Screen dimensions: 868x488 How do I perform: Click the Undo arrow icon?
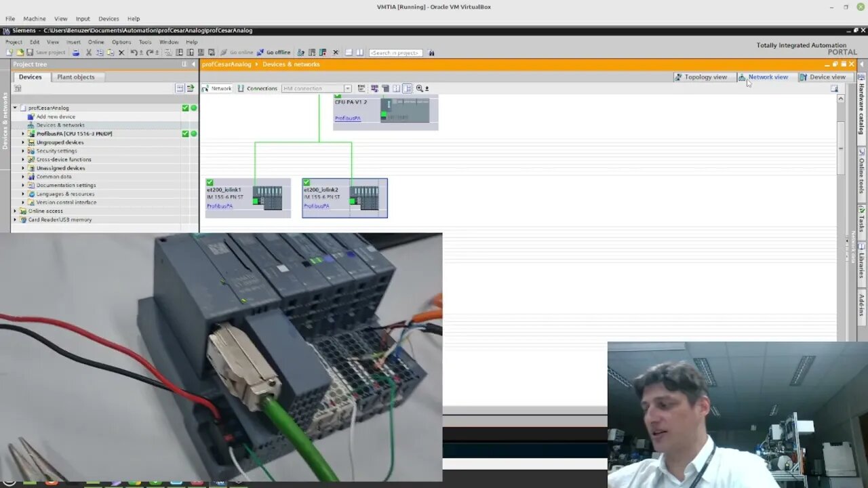point(134,52)
